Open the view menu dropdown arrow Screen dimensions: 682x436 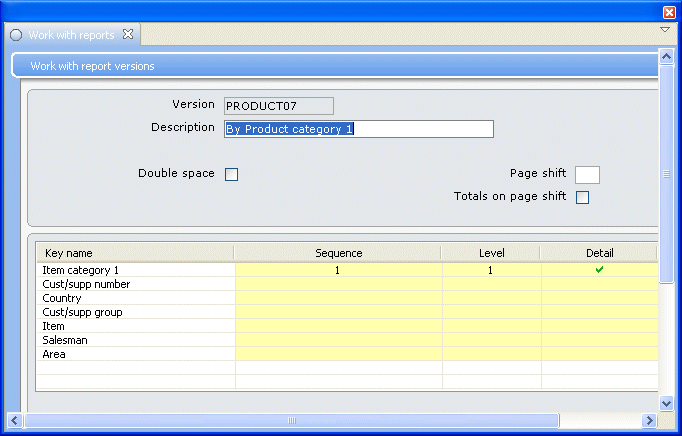point(664,30)
